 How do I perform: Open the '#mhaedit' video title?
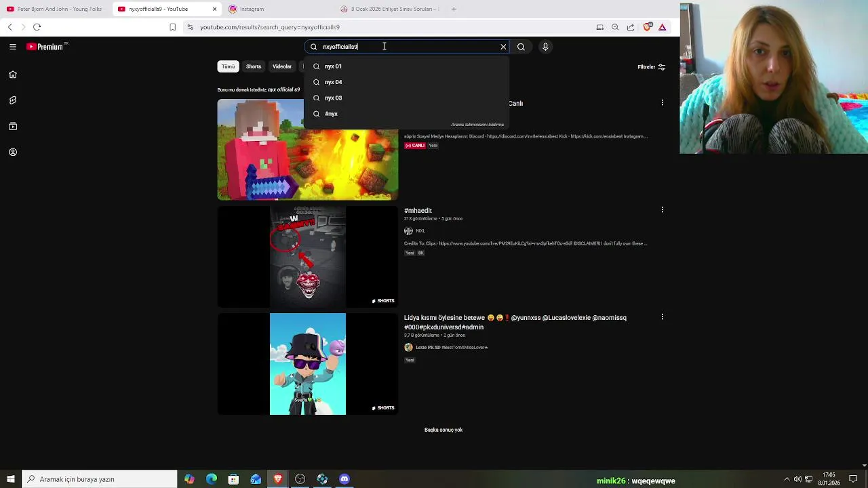pos(418,211)
